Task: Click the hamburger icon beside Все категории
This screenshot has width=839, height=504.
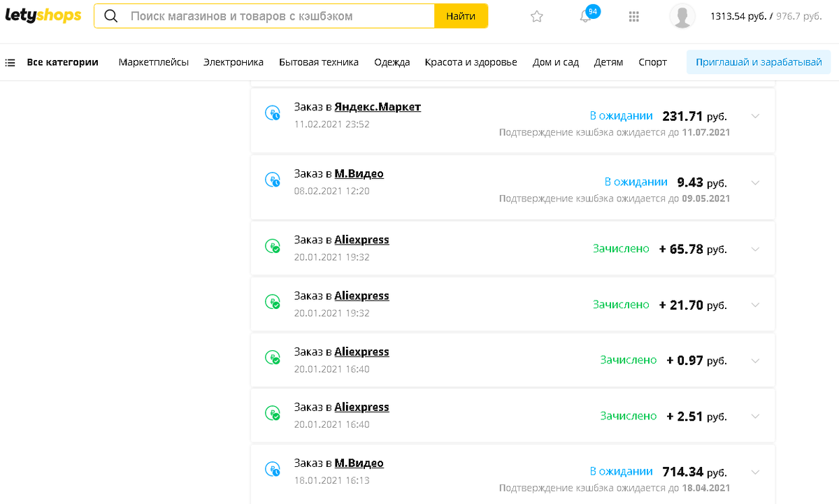Action: pyautogui.click(x=10, y=62)
